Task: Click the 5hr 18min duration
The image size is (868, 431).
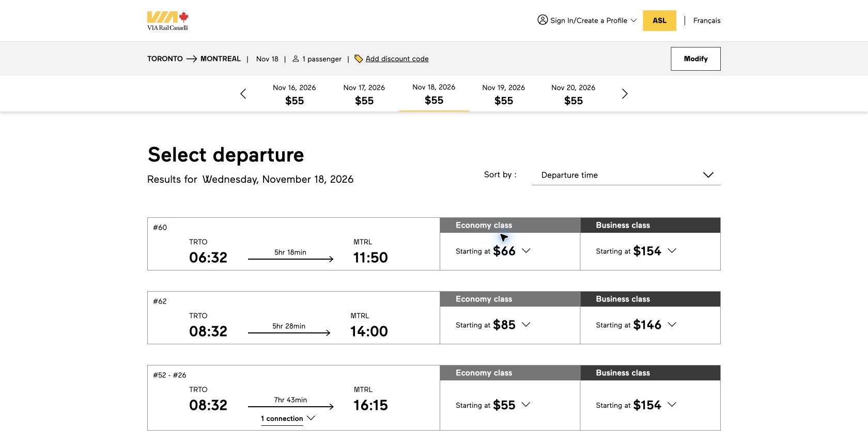Action: (290, 252)
